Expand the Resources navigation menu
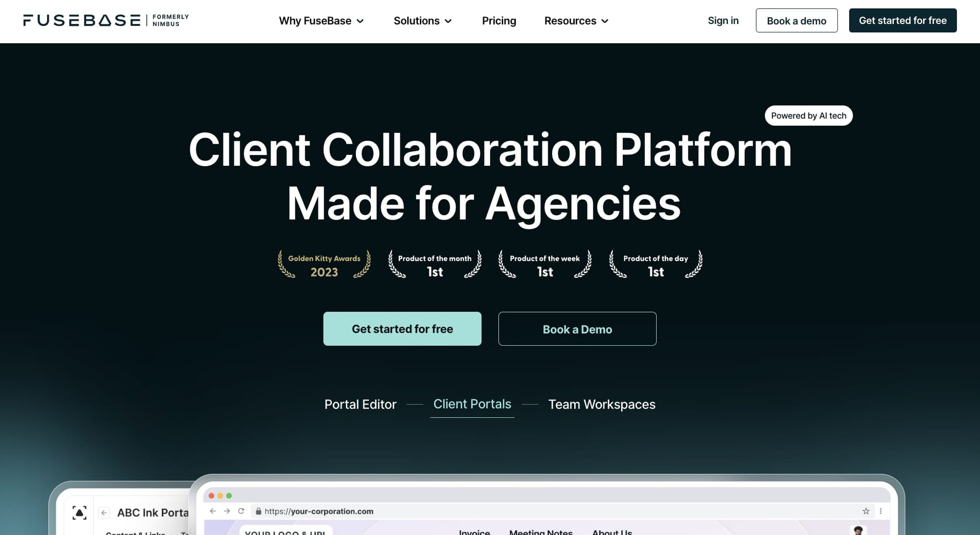This screenshot has height=535, width=980. [x=575, y=21]
